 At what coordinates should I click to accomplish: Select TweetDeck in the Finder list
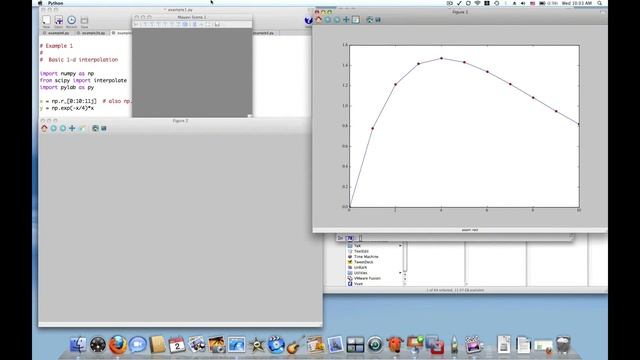(x=363, y=262)
